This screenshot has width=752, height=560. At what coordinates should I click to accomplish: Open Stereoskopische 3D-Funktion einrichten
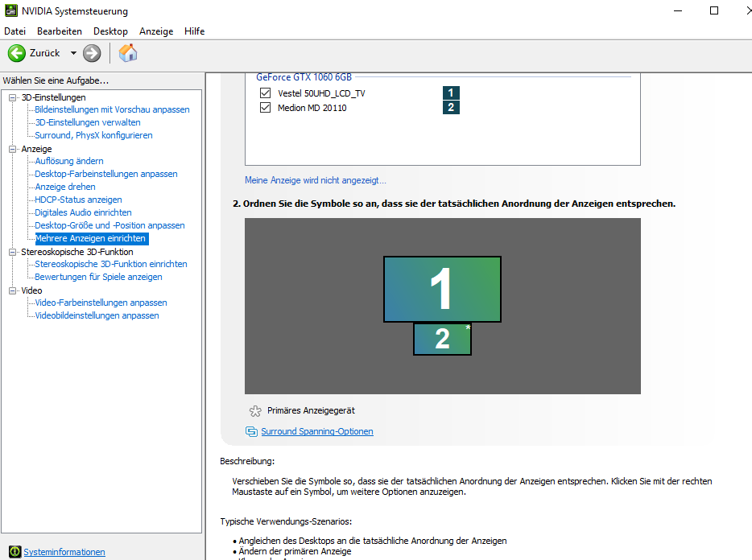tap(111, 264)
